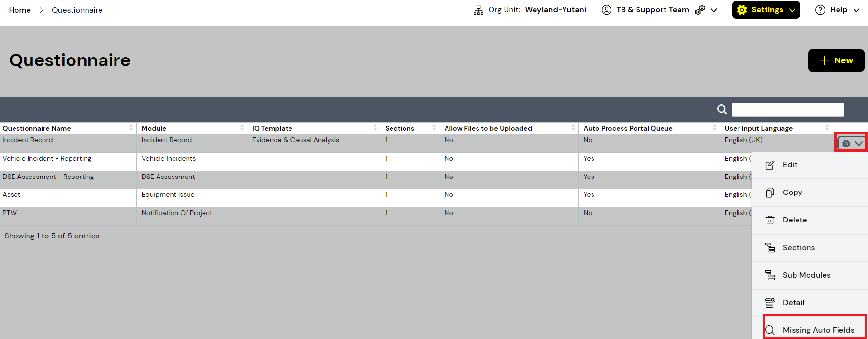Viewport: 868px width, 339px height.
Task: Go to Home breadcrumb link
Action: click(20, 10)
